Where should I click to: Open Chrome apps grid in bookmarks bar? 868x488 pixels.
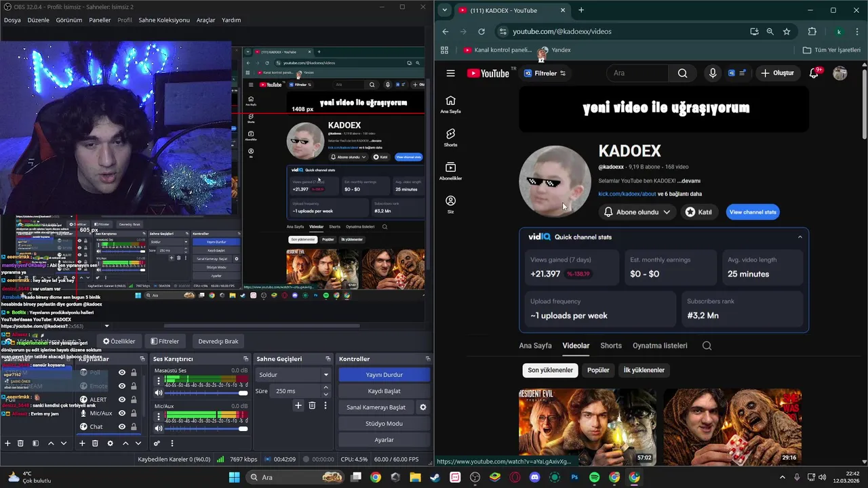(x=445, y=50)
